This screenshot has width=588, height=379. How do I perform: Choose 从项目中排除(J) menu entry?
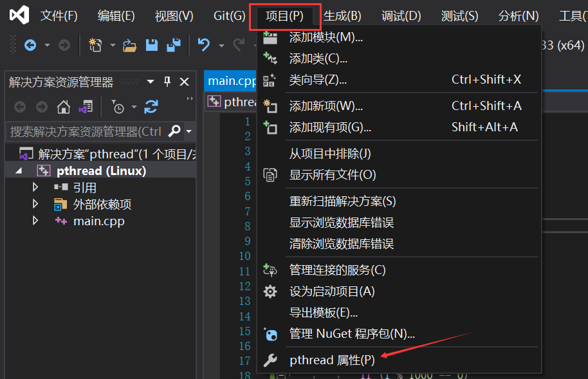400,154
